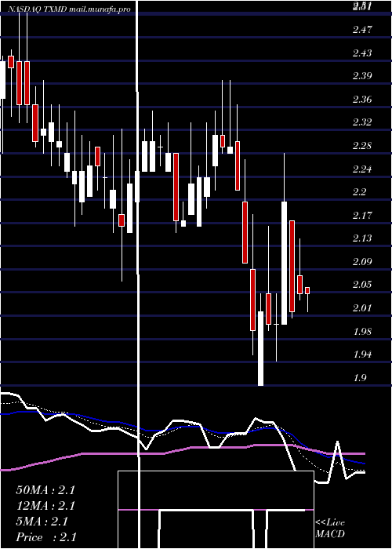Click the NASDAQ TXMD chart title text
Image resolution: width=392 pixels, height=549 pixels.
(69, 9)
